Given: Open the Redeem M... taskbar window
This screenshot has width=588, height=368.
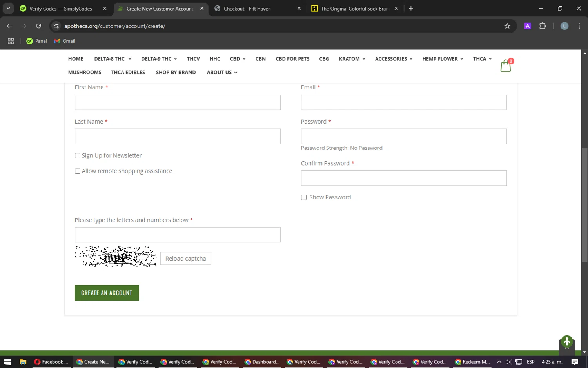Looking at the screenshot, I should click(472, 362).
